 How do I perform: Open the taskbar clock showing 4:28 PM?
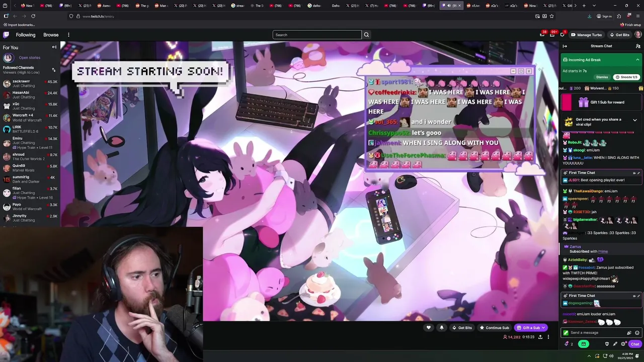625,356
